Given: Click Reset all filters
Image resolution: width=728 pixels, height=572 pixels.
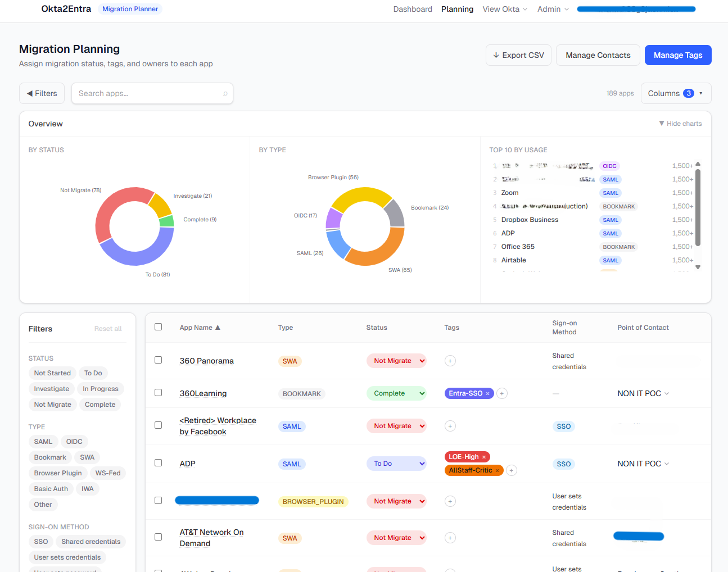Looking at the screenshot, I should [x=108, y=329].
